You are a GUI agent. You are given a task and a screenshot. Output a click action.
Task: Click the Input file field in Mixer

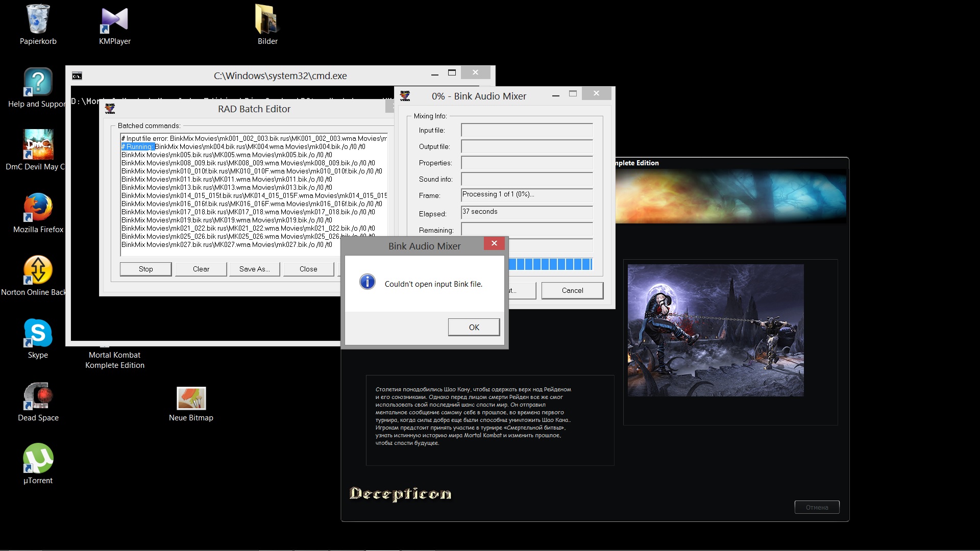click(527, 130)
